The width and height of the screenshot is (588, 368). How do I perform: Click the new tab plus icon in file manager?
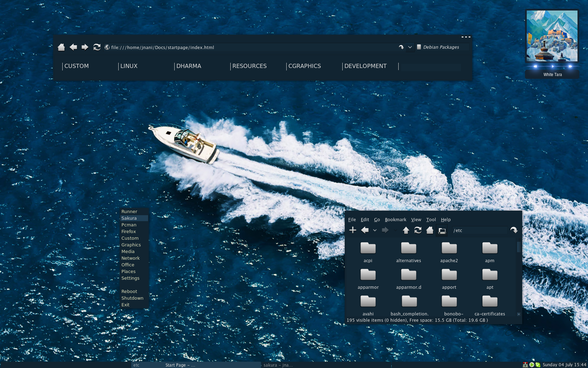(x=353, y=230)
